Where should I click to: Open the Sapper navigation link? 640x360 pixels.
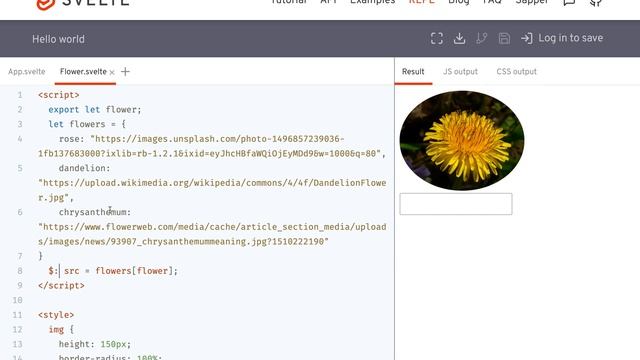(x=531, y=2)
